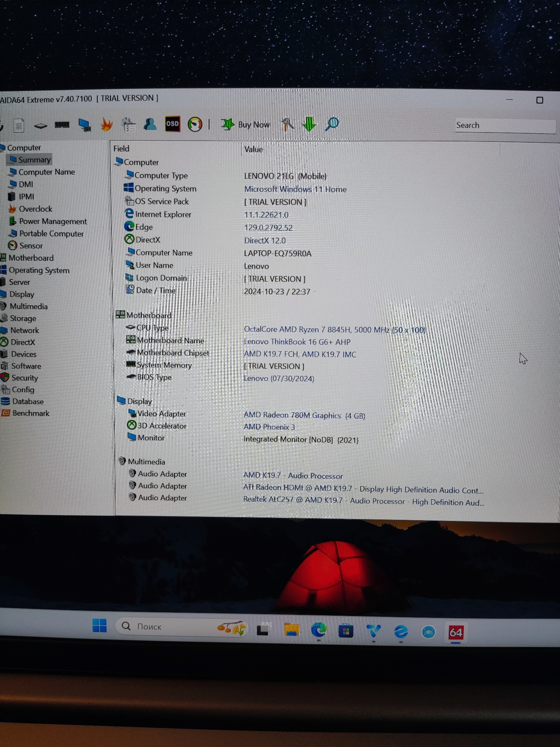Click the taskbar Поиск search box
The width and height of the screenshot is (560, 747).
pos(182,627)
